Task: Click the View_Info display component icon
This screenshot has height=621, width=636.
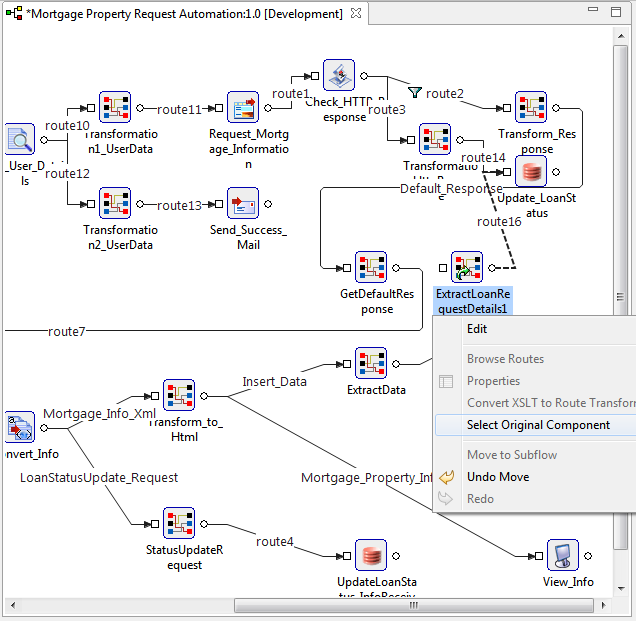Action: 563,555
